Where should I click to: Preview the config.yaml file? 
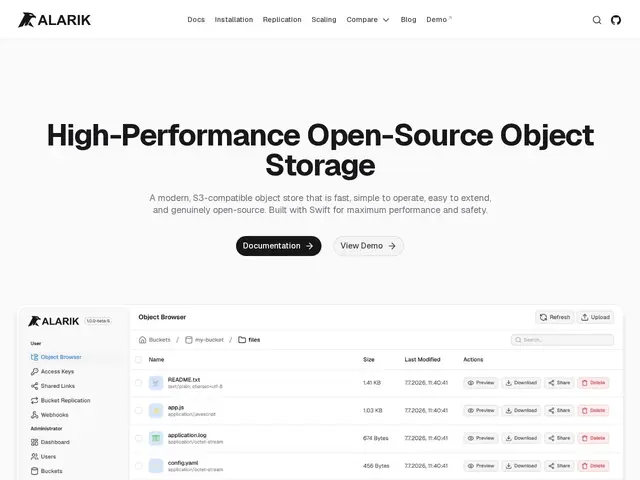pyautogui.click(x=481, y=466)
